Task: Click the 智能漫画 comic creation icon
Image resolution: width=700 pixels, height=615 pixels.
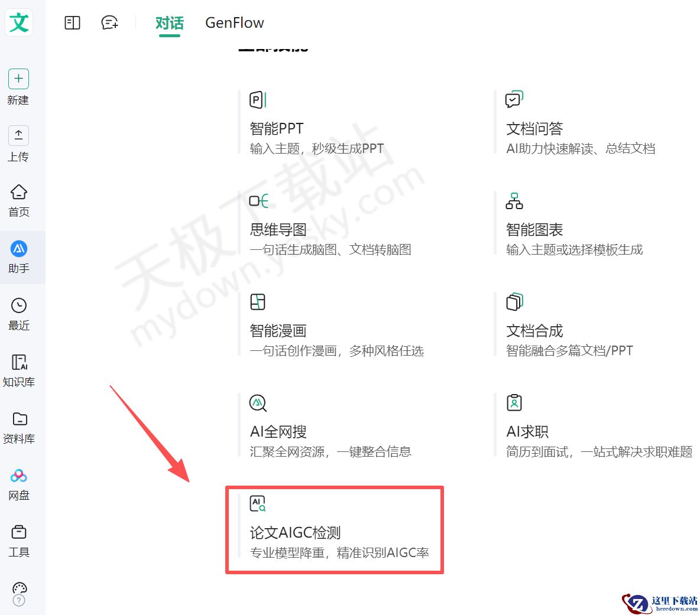Action: click(258, 302)
